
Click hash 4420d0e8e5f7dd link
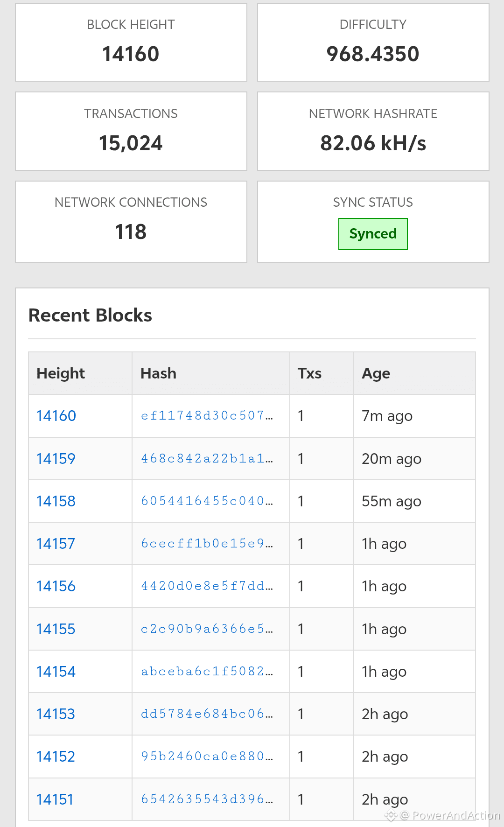[207, 586]
